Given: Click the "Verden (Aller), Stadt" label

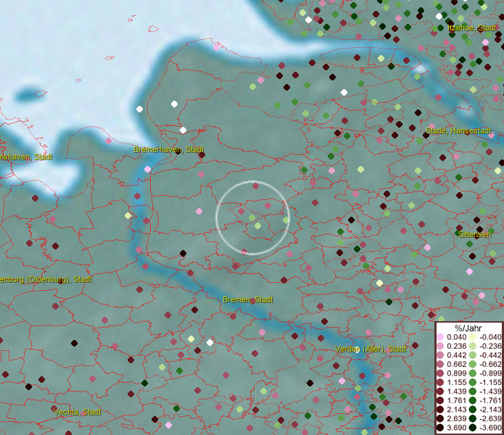Looking at the screenshot, I should pyautogui.click(x=371, y=349).
